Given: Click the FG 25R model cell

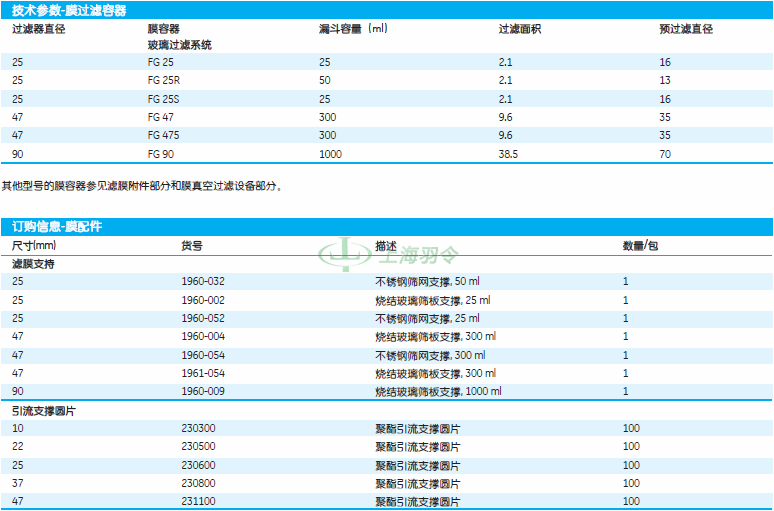Looking at the screenshot, I should click(x=163, y=80).
